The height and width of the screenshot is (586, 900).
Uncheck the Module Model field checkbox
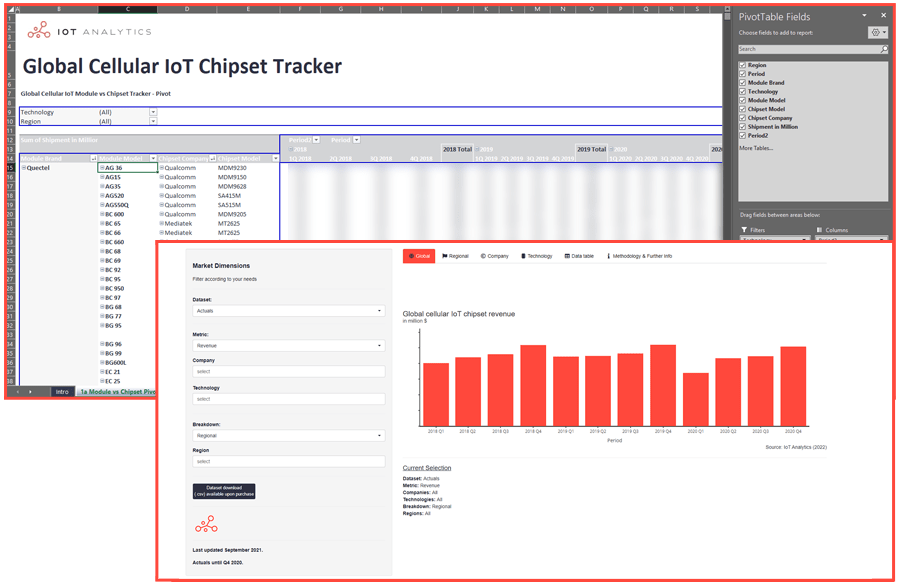[x=742, y=100]
